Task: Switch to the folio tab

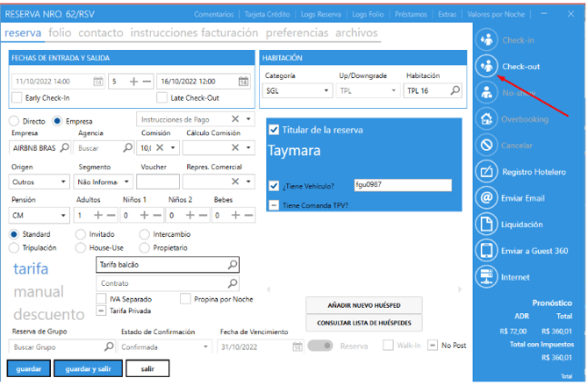Action: pyautogui.click(x=61, y=33)
